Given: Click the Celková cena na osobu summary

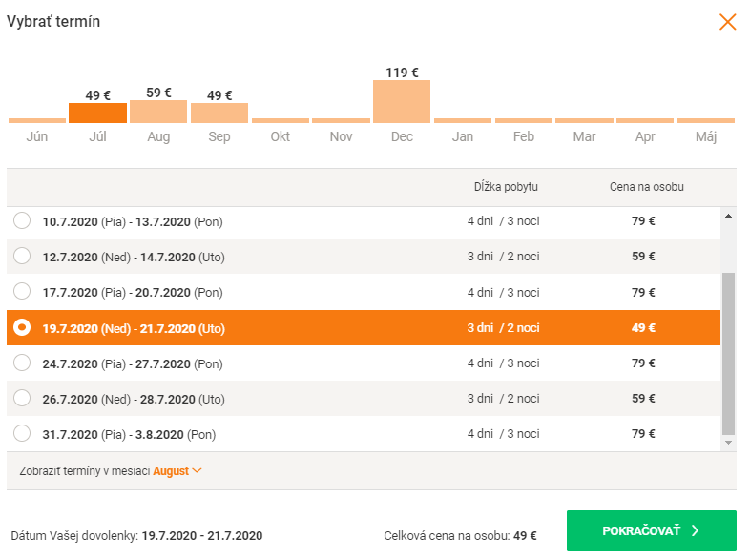Looking at the screenshot, I should (x=460, y=536).
